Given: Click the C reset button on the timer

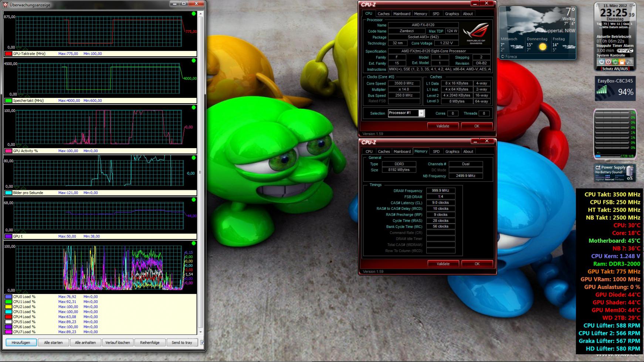Looking at the screenshot, I should [x=631, y=51].
